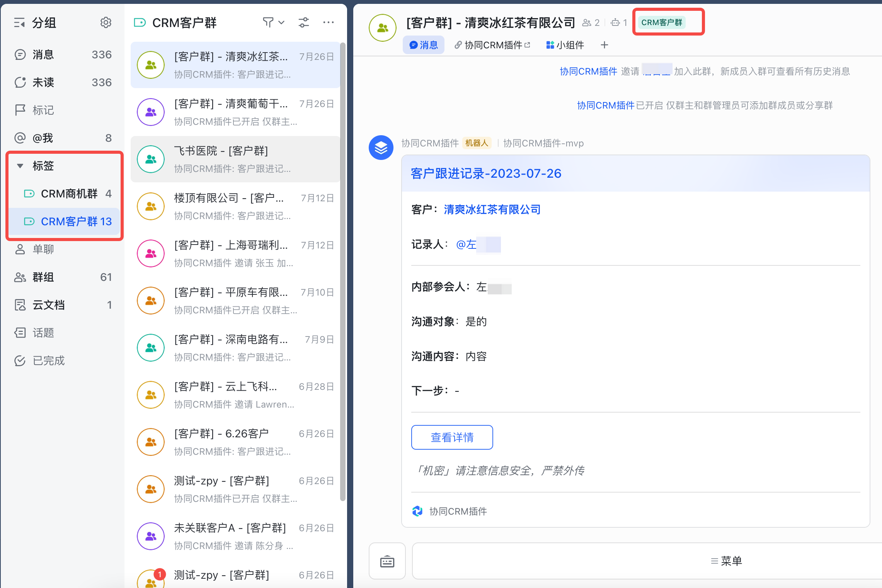Open the 飞书医院 - [客户群] chat
Screen dimensions: 882x588
(235, 159)
